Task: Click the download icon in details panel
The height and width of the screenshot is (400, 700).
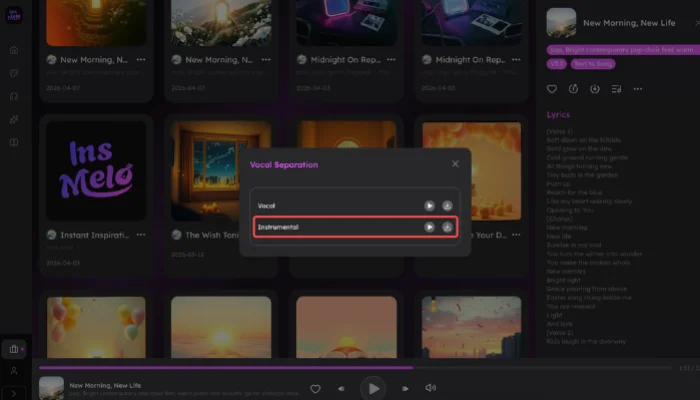Action: 594,89
